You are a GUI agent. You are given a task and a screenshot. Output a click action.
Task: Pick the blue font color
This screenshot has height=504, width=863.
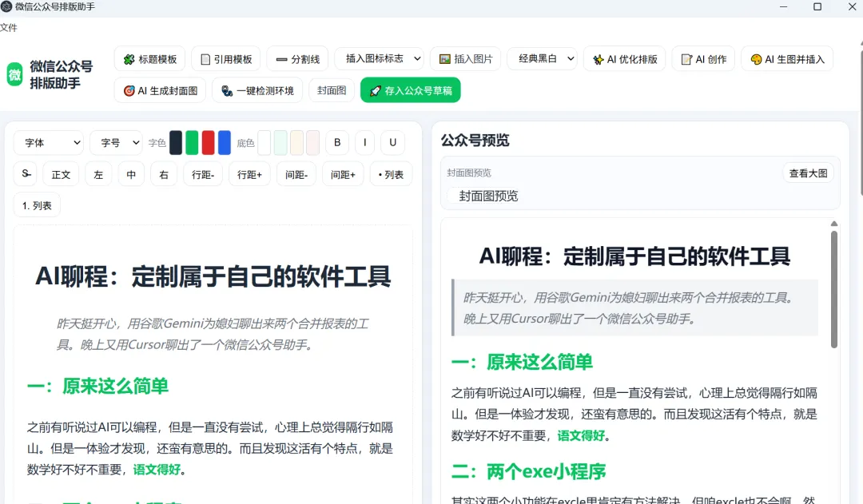tap(225, 142)
